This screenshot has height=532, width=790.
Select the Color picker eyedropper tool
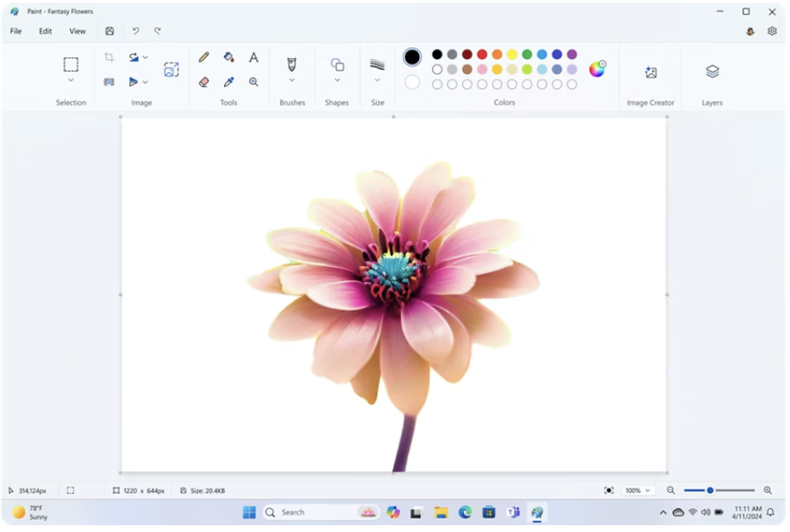pyautogui.click(x=229, y=82)
